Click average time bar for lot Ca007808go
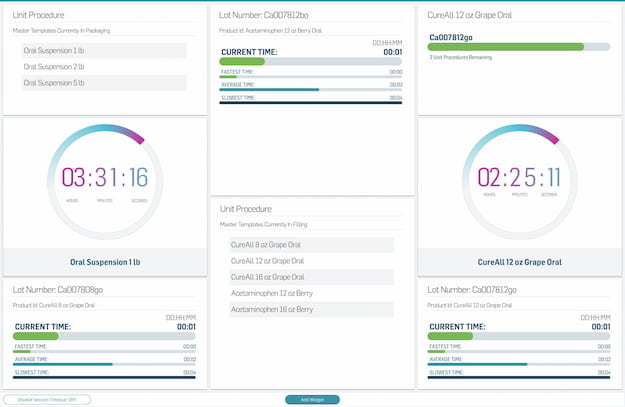The width and height of the screenshot is (625, 407). click(104, 364)
